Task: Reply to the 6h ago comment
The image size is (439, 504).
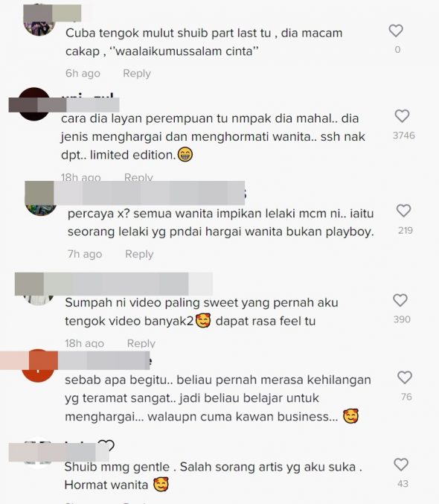Action: 137,74
